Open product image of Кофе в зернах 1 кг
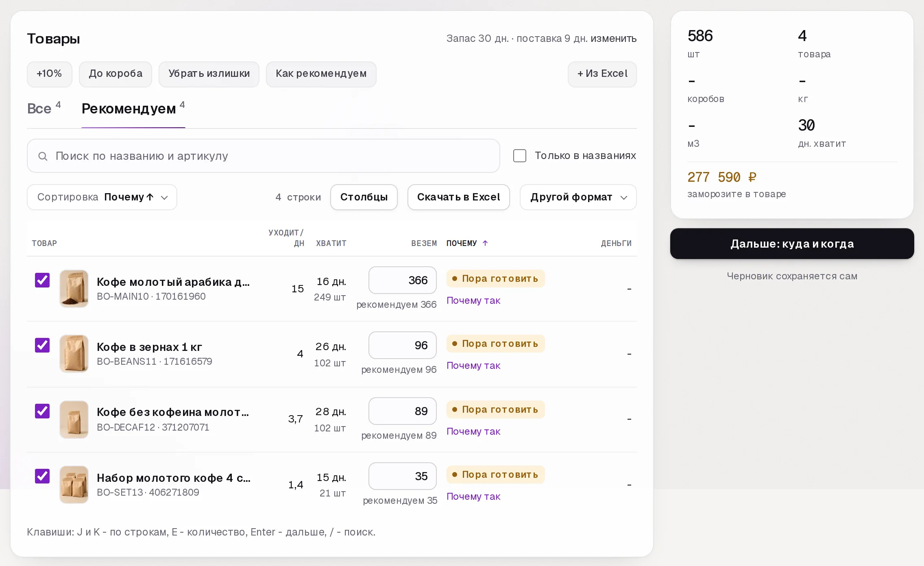924x566 pixels. tap(74, 354)
